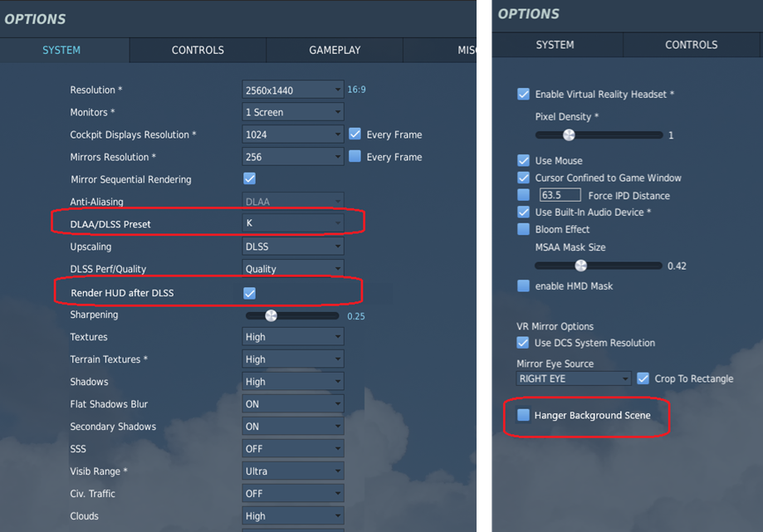The width and height of the screenshot is (763, 532).
Task: Expand the Clouds quality dropdown
Action: pos(293,516)
